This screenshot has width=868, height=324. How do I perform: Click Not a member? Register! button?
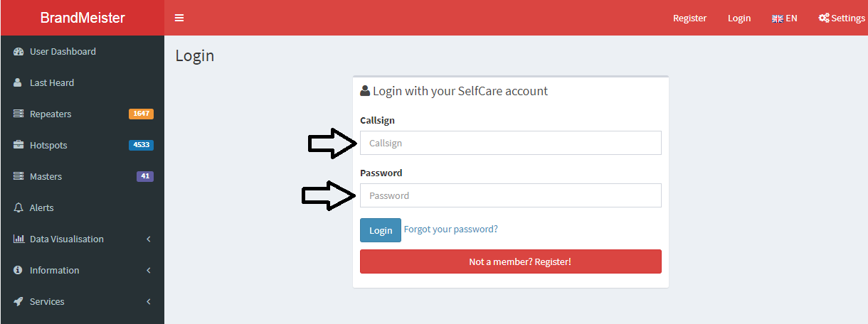coord(510,261)
